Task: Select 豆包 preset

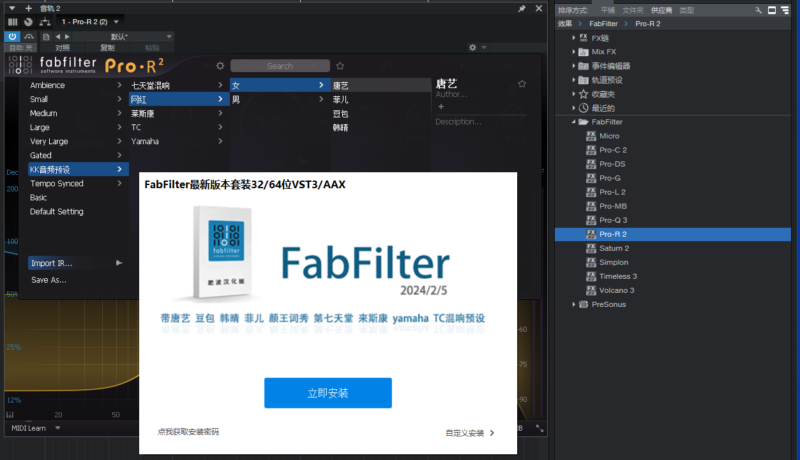Action: click(x=340, y=114)
